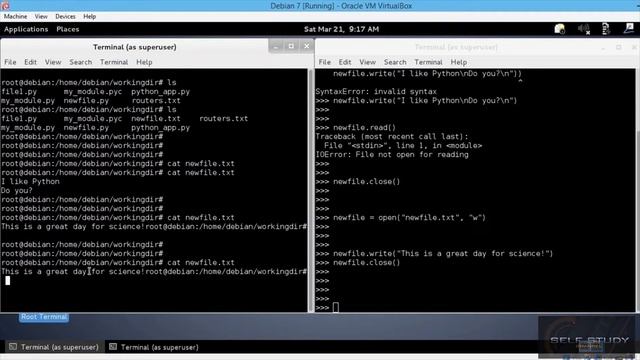Click 'routers.txt' in second ls output

pos(223,119)
